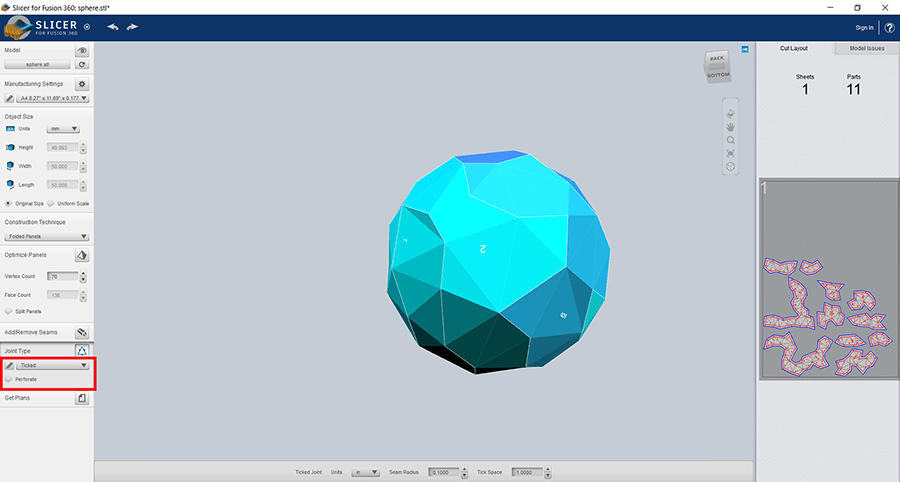Image resolution: width=900 pixels, height=482 pixels.
Task: Click panel number 2 on the sphere
Action: coord(483,248)
